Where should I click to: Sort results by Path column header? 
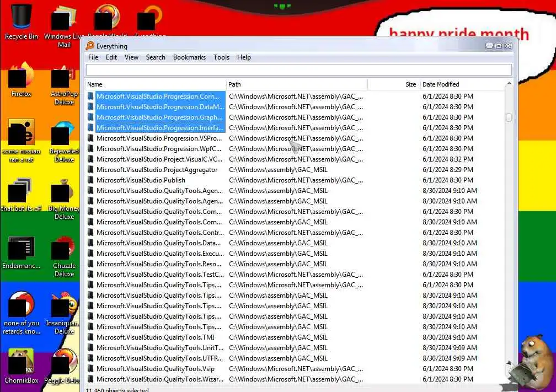tap(297, 84)
